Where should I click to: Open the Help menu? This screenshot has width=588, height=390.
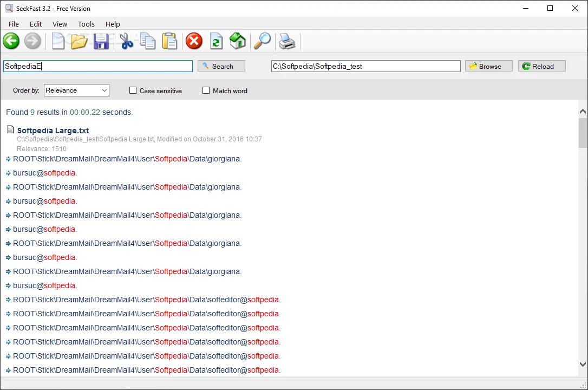pyautogui.click(x=113, y=24)
